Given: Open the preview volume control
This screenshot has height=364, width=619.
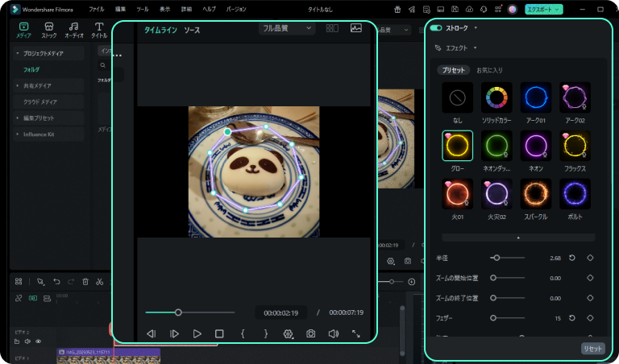Looking at the screenshot, I should [x=333, y=333].
